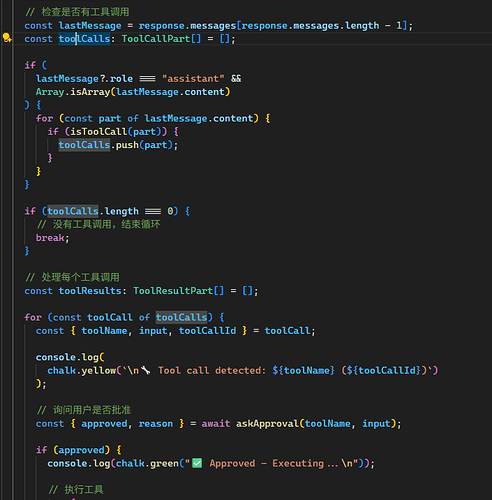This screenshot has height=500, width=492.
Task: Click 'response' right after the equals sign
Action: pos(161,26)
